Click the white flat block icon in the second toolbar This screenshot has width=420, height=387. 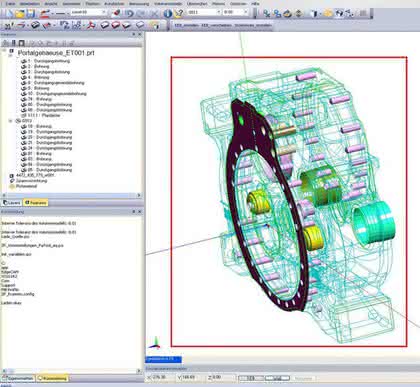click(140, 25)
